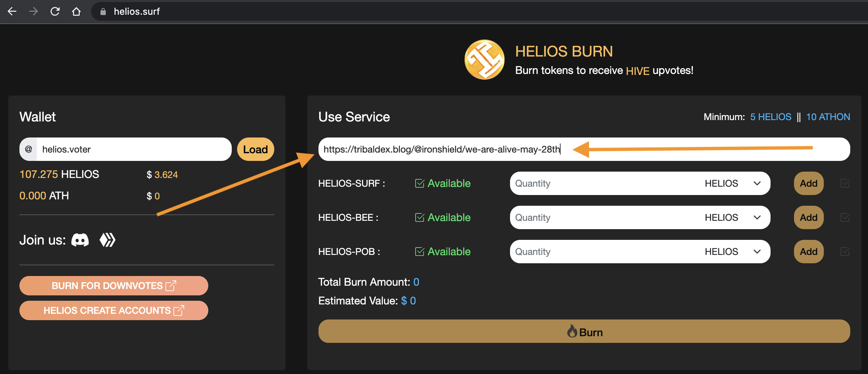Screen dimensions: 868x374
Task: Load the wallet with Load button
Action: tap(256, 149)
